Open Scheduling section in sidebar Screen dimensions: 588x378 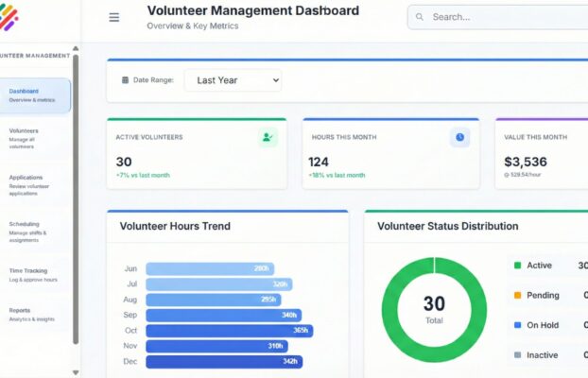coord(35,232)
